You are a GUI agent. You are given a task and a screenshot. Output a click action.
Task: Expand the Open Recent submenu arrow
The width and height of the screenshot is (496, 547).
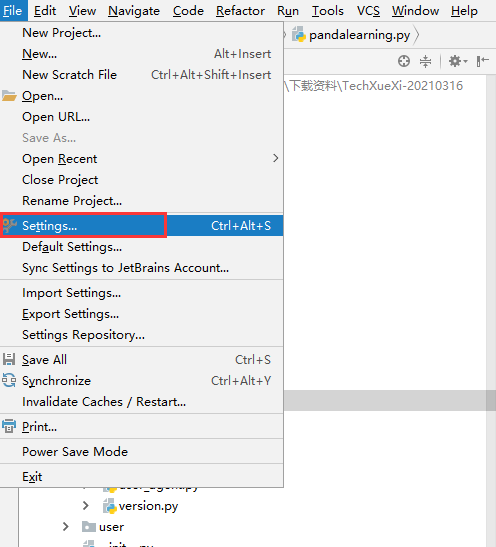tap(276, 158)
